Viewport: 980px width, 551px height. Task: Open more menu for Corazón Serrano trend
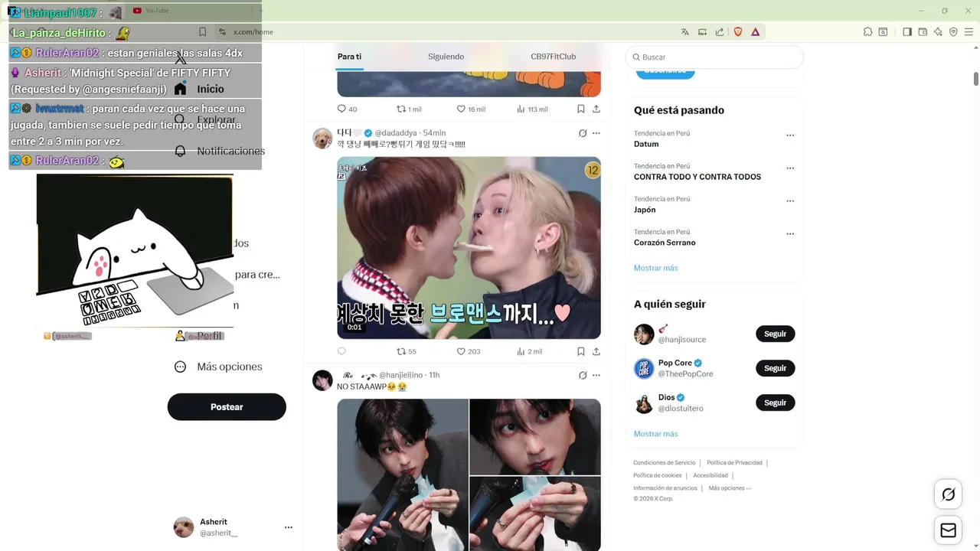click(790, 234)
